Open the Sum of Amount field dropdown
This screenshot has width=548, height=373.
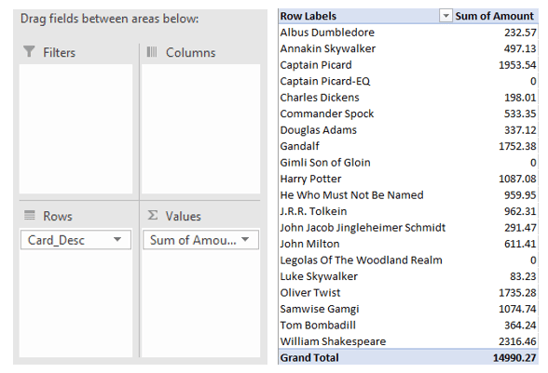tap(245, 239)
